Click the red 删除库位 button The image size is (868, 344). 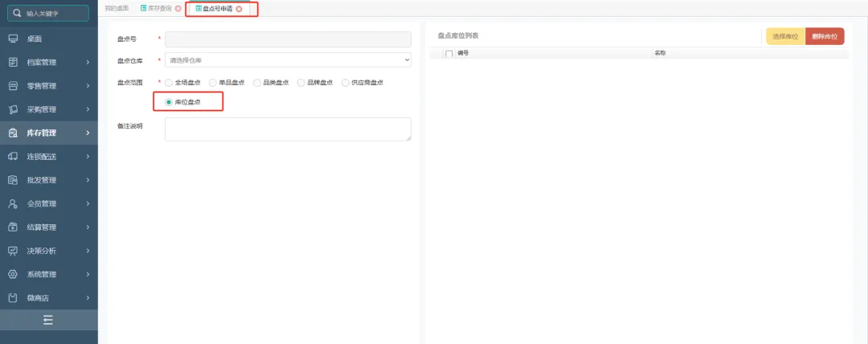pyautogui.click(x=825, y=37)
